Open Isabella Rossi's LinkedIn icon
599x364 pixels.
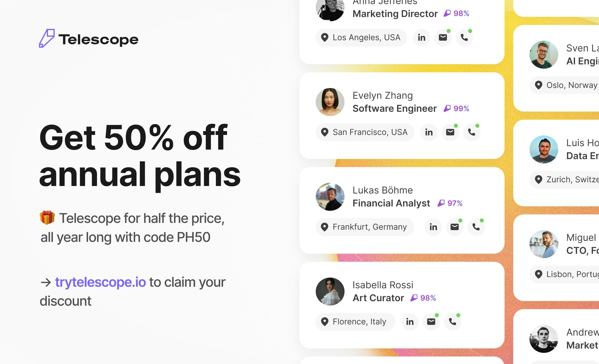(410, 322)
